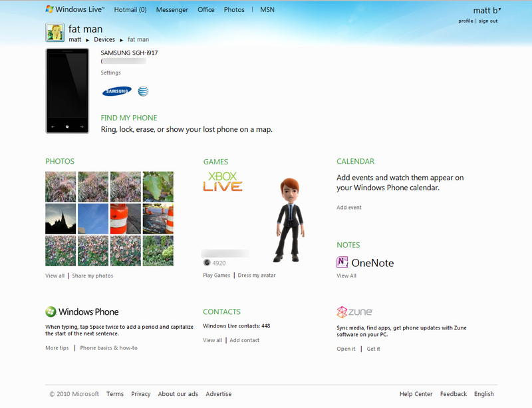Open the CALENDAR section heading
The height and width of the screenshot is (408, 532).
point(356,161)
